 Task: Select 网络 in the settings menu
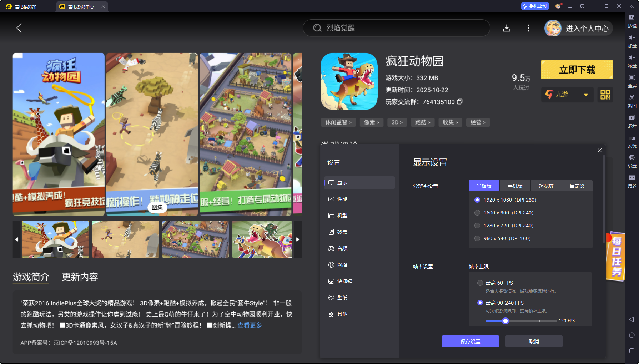coord(359,265)
